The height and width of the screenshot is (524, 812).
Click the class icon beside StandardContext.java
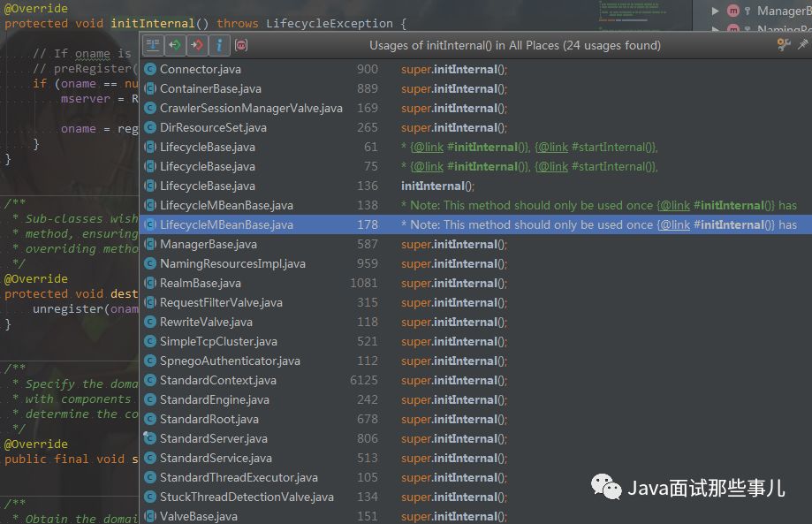click(150, 380)
